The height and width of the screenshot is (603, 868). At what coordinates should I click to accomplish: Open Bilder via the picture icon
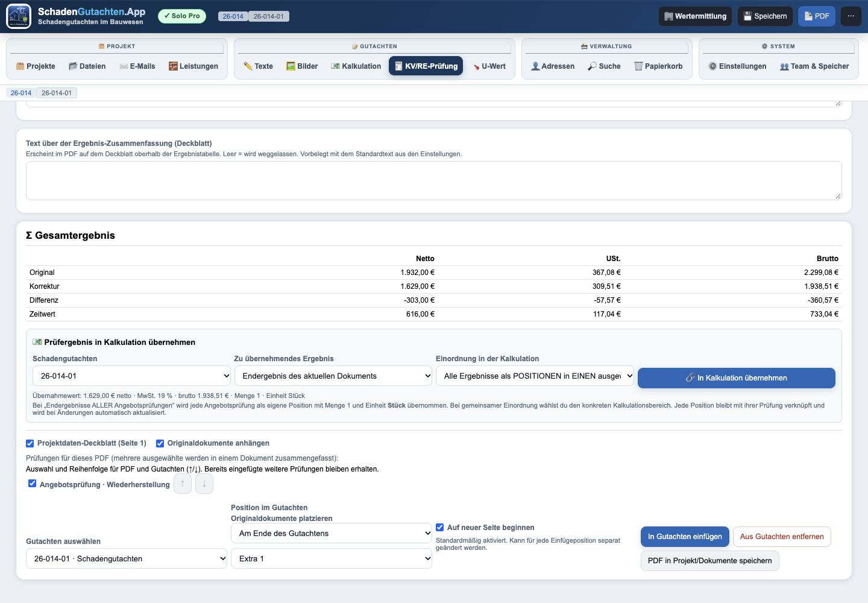click(291, 66)
